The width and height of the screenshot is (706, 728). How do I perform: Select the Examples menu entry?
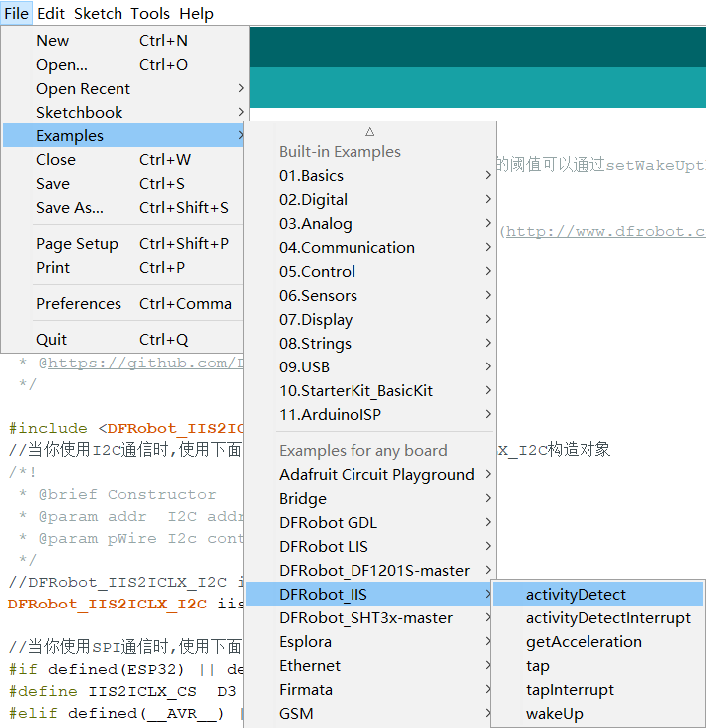(123, 136)
